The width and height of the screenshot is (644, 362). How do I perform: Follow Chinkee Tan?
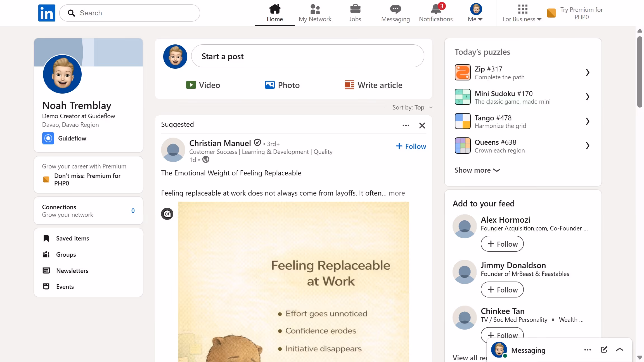coord(502,335)
